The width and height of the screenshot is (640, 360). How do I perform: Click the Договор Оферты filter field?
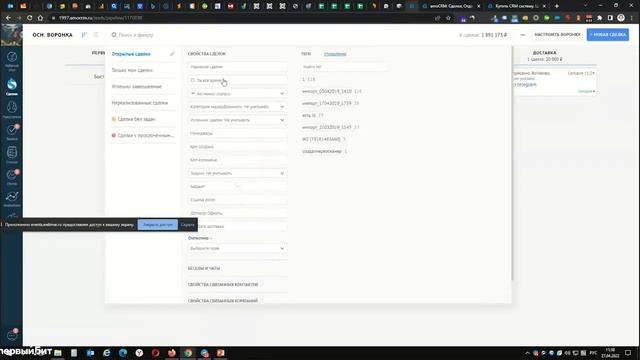[237, 213]
